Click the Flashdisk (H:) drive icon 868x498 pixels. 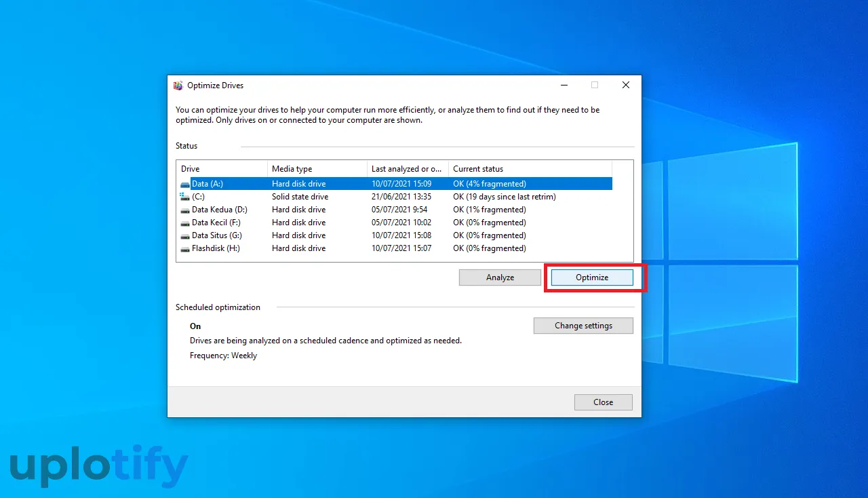185,248
